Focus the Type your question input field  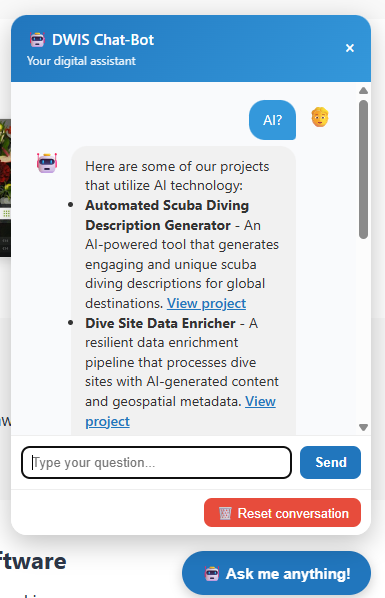[x=156, y=463]
